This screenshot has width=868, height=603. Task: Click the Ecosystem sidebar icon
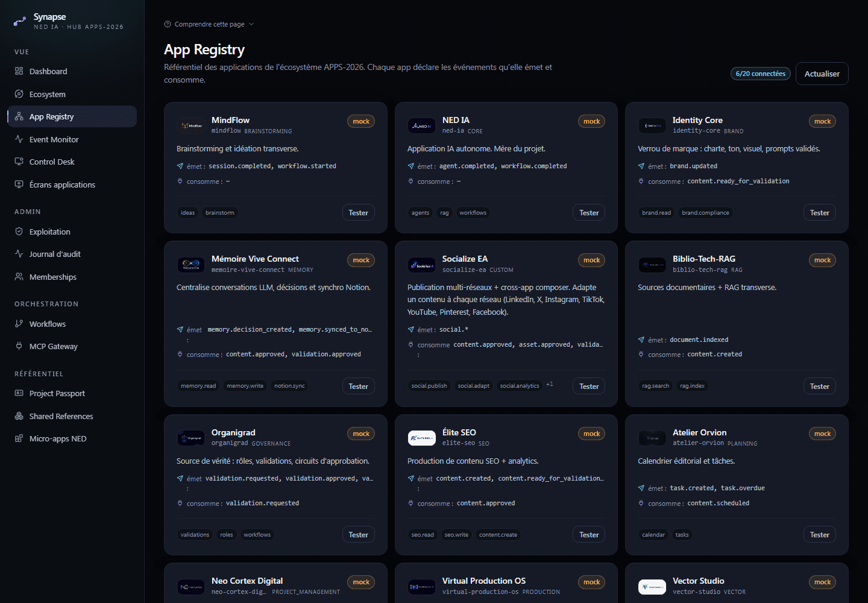click(x=19, y=94)
